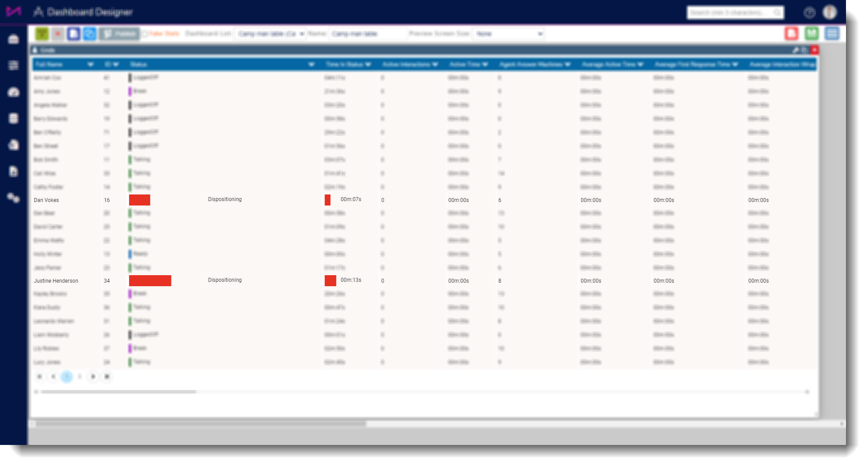Open the Active Interactions column filter arrow
This screenshot has height=467, width=868.
pos(435,64)
